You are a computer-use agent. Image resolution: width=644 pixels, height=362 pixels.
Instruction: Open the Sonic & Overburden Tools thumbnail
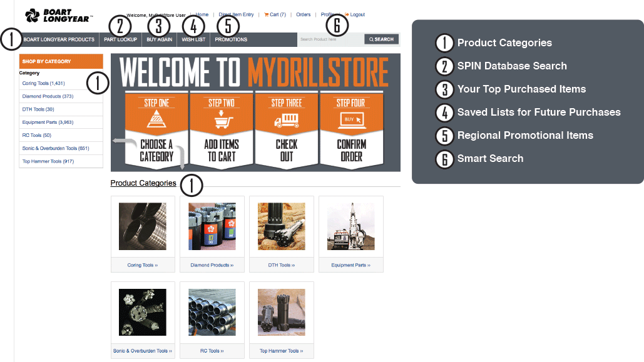[143, 313]
